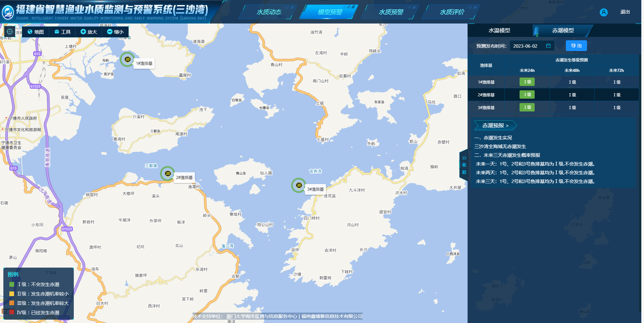Zoom out with the 缩小 button
The height and width of the screenshot is (323, 644).
[x=115, y=32]
